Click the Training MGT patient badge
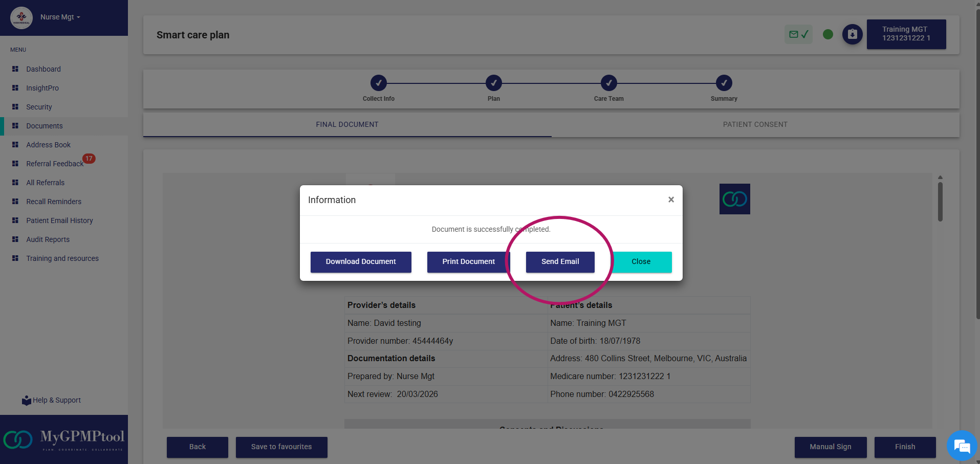The height and width of the screenshot is (464, 980). pyautogui.click(x=906, y=34)
